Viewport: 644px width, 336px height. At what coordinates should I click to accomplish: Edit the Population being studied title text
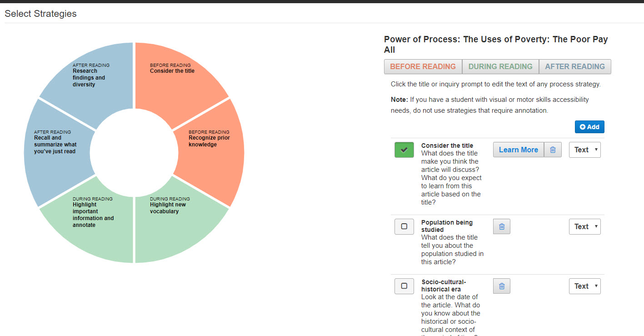point(447,226)
